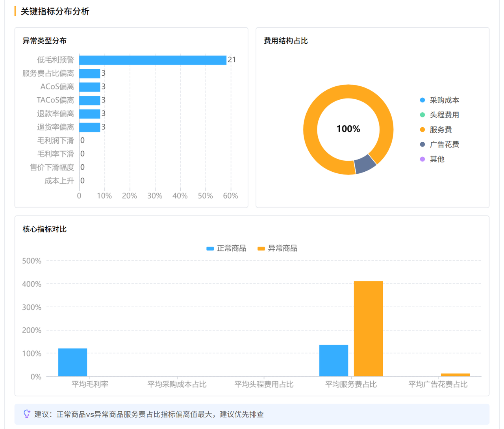Click the TACoS偏离 bar
504x429 pixels.
click(90, 100)
